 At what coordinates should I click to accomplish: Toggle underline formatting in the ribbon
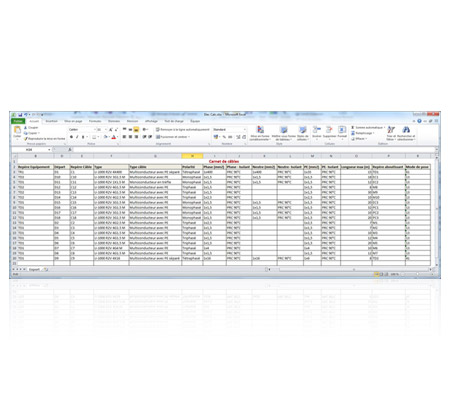pos(83,137)
